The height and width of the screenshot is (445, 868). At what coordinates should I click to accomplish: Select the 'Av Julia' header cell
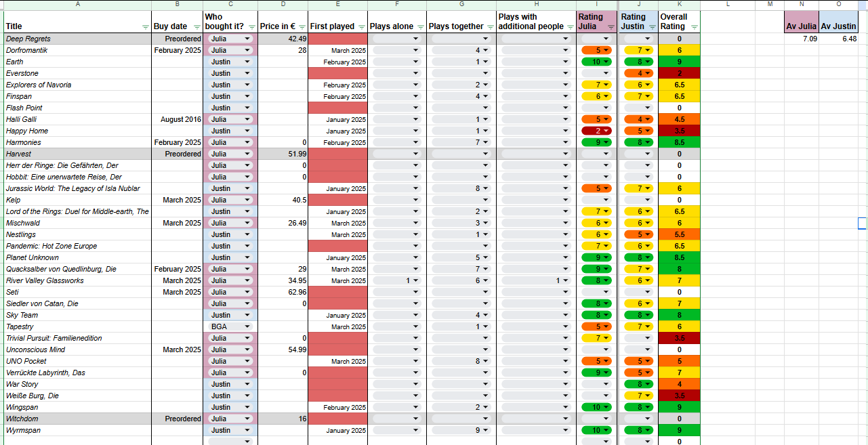(x=802, y=22)
